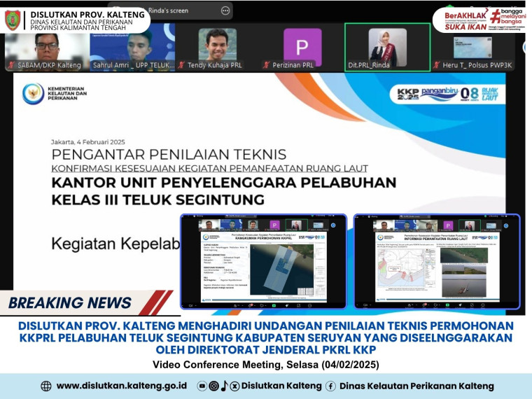Click the Instagram icon in the footer
Viewport: 532px width, 399px height.
[213, 386]
